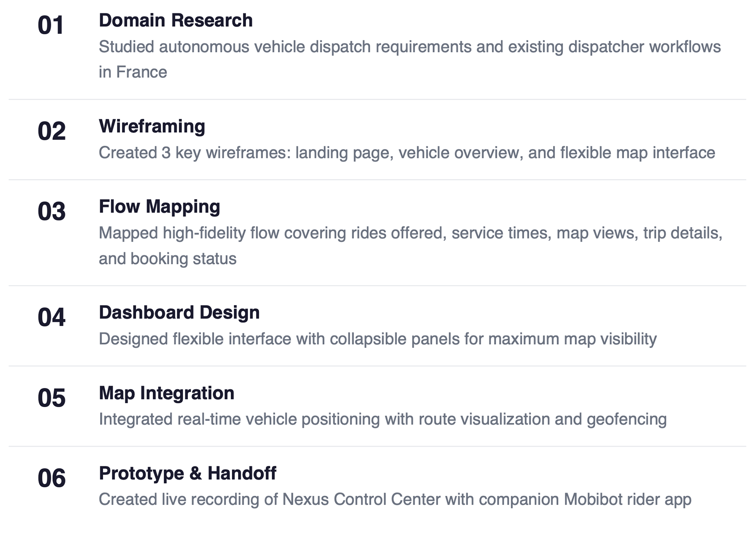Click the step number 04
The height and width of the screenshot is (539, 756).
click(x=51, y=317)
